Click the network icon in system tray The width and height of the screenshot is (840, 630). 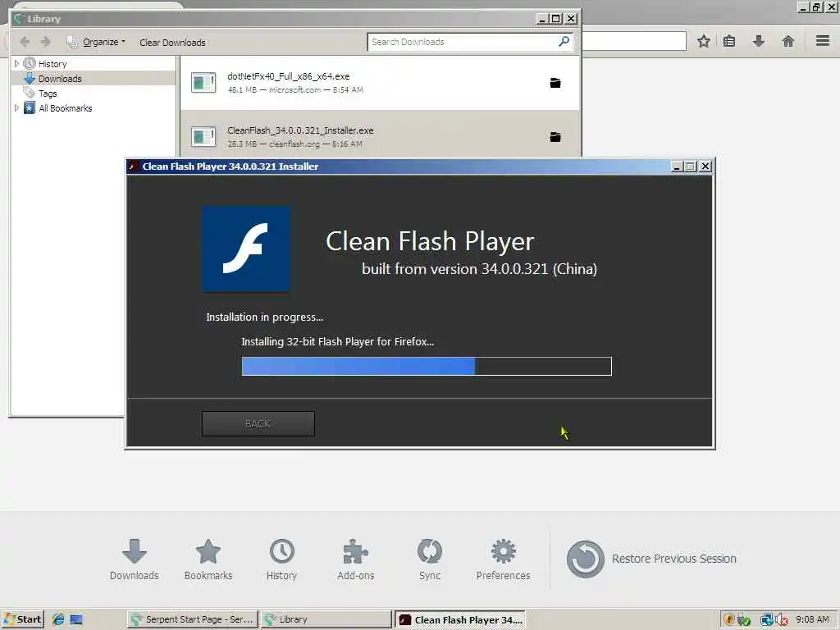click(x=766, y=620)
